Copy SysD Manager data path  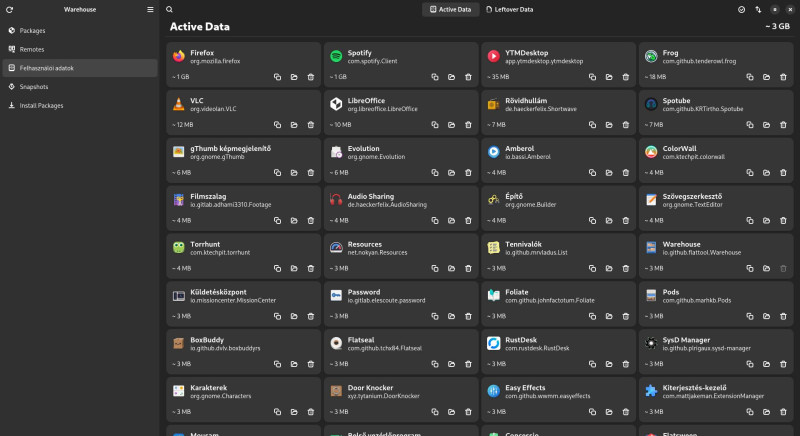[x=750, y=364]
